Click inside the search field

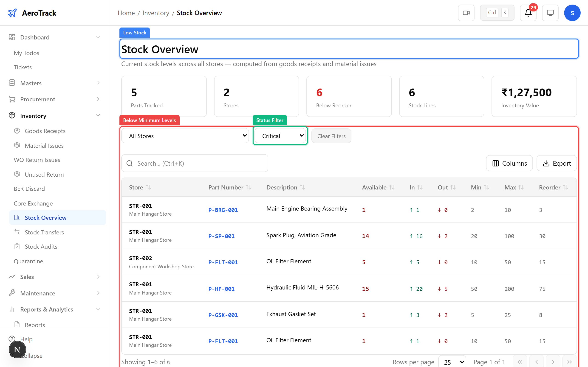[x=194, y=163]
